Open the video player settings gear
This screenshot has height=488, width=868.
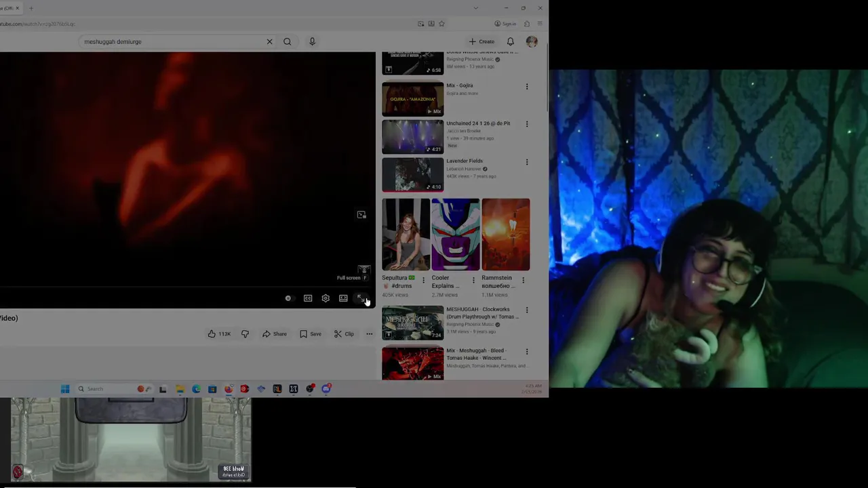(x=325, y=298)
